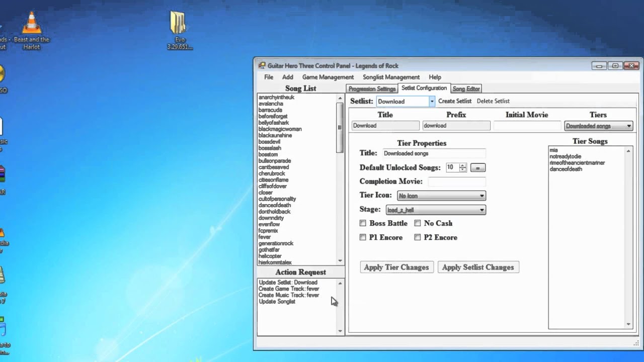
Task: Select notreadytodie in Tier Songs
Action: click(565, 156)
